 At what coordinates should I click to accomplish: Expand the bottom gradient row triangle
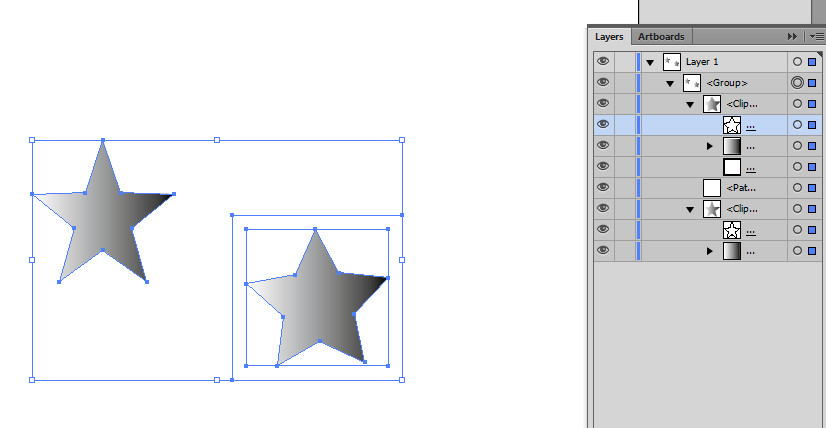(710, 251)
